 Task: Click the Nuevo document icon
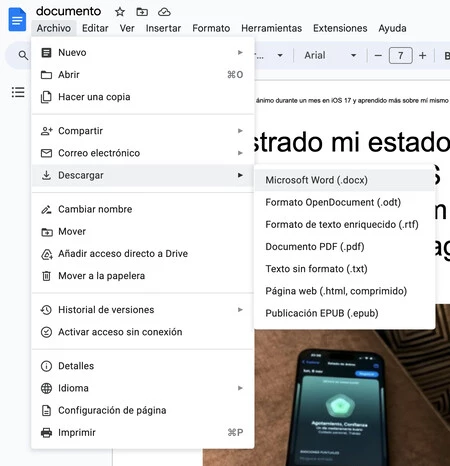coord(46,53)
